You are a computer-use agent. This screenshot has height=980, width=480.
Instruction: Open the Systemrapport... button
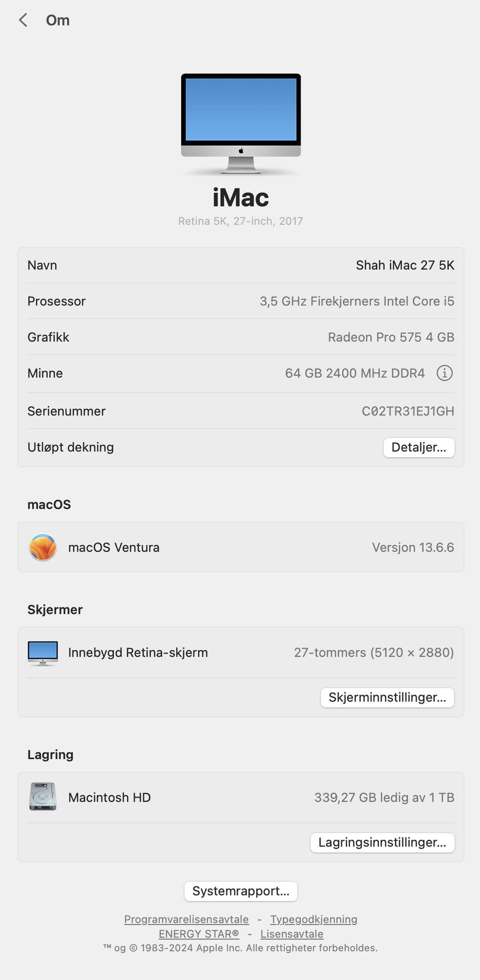click(x=240, y=891)
